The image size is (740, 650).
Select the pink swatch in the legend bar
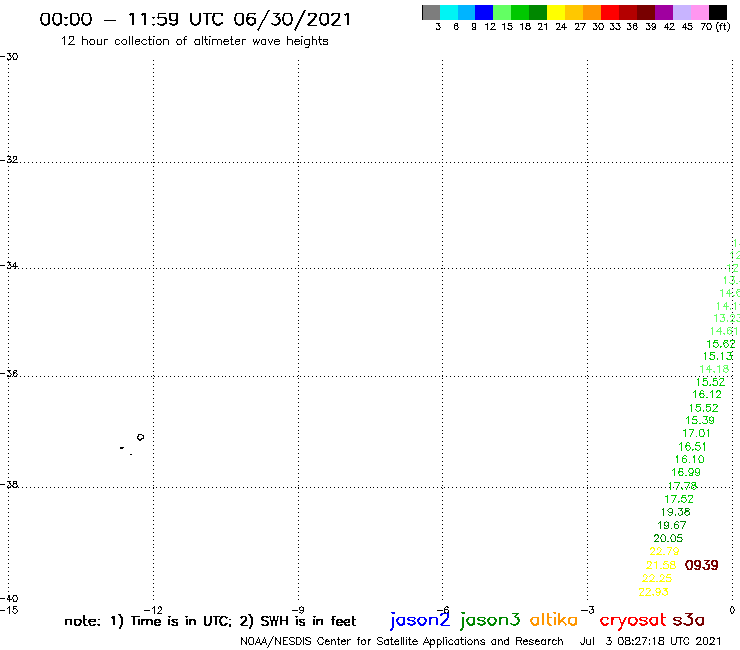click(700, 12)
